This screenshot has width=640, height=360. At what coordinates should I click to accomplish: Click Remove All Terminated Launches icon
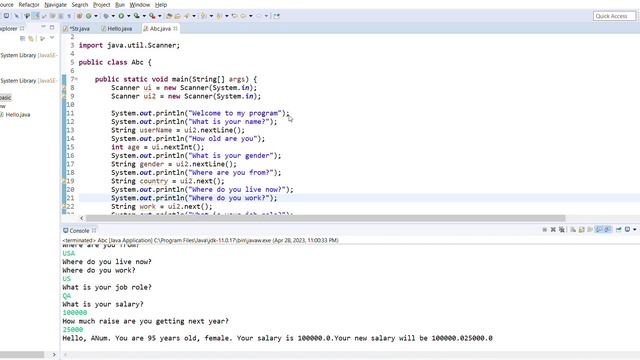coord(562,230)
